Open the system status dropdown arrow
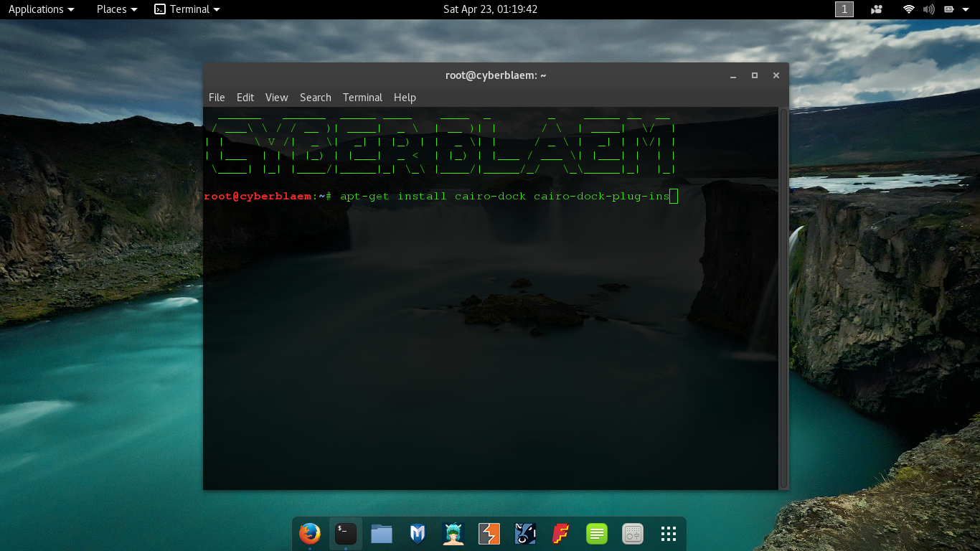The image size is (980, 551). tap(965, 9)
